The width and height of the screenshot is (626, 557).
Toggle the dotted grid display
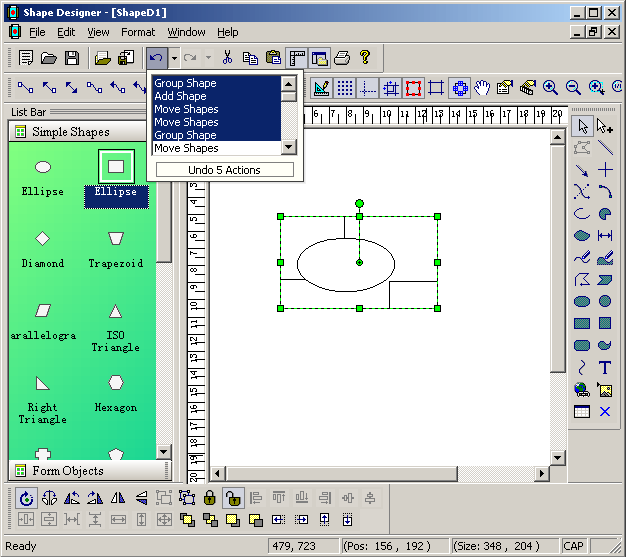(345, 87)
